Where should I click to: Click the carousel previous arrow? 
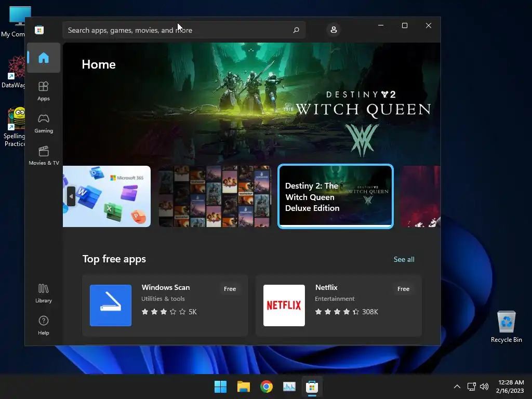click(x=71, y=196)
